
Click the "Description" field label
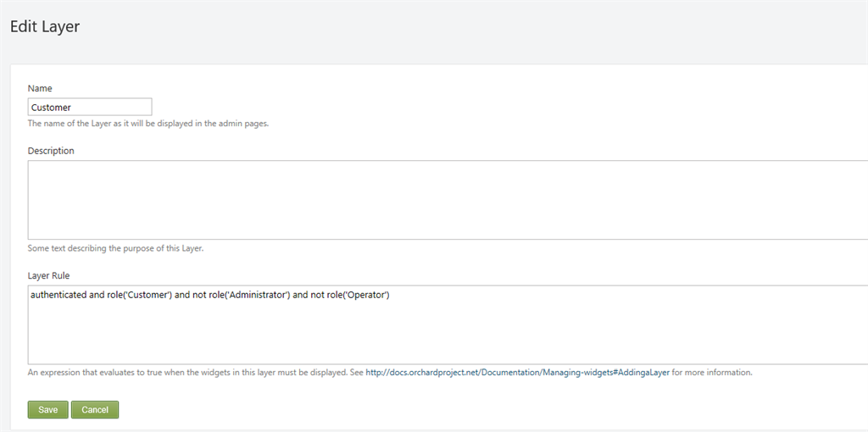(x=51, y=151)
